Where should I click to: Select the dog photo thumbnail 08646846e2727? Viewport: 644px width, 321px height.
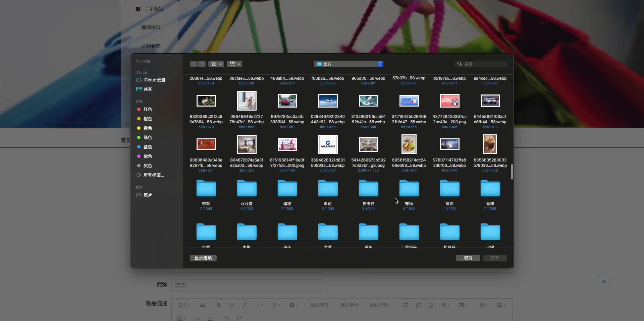click(x=247, y=101)
